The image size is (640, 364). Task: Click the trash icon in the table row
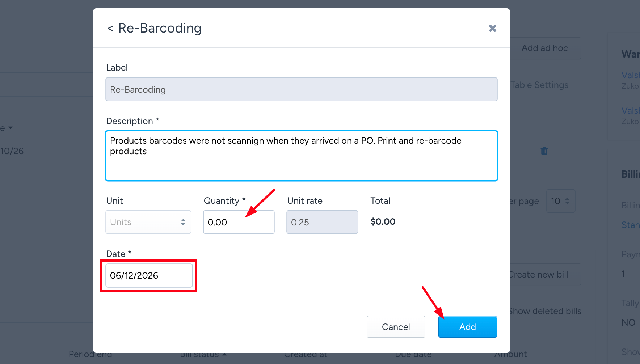(544, 151)
